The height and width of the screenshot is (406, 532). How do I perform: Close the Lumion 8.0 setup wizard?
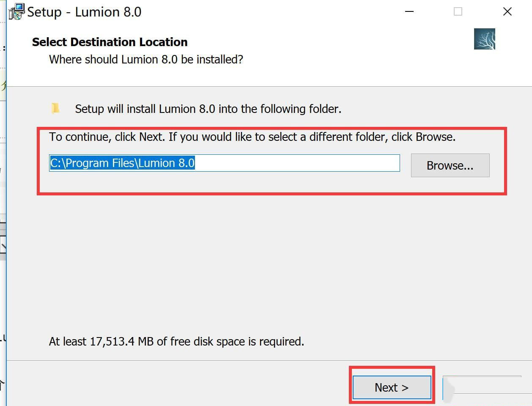(x=507, y=11)
